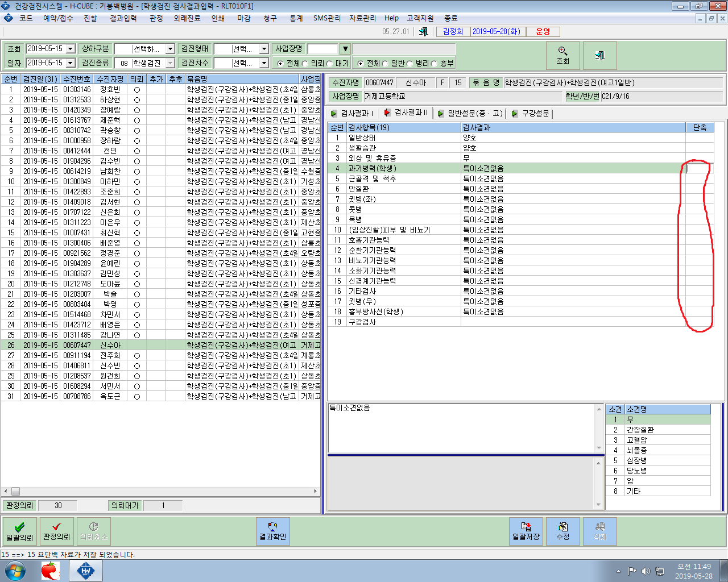Image resolution: width=728 pixels, height=582 pixels.
Task: Expand the 상하구분 dropdown
Action: click(x=170, y=49)
